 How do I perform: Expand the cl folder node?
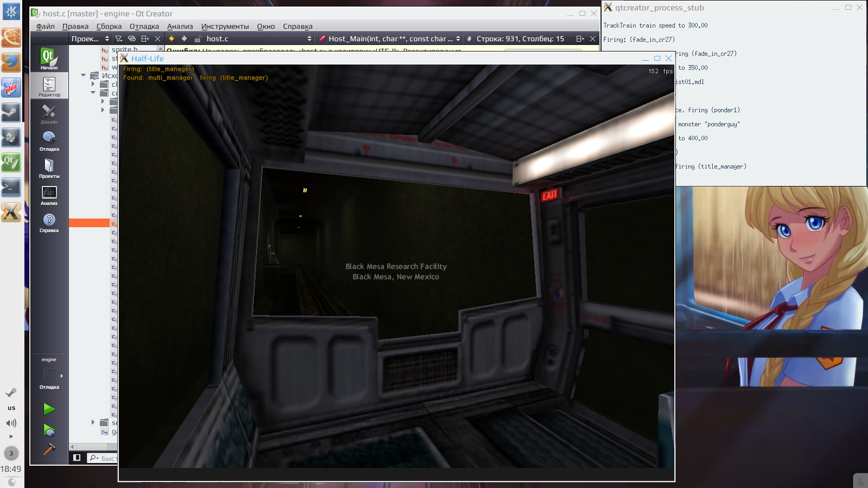coord(93,84)
